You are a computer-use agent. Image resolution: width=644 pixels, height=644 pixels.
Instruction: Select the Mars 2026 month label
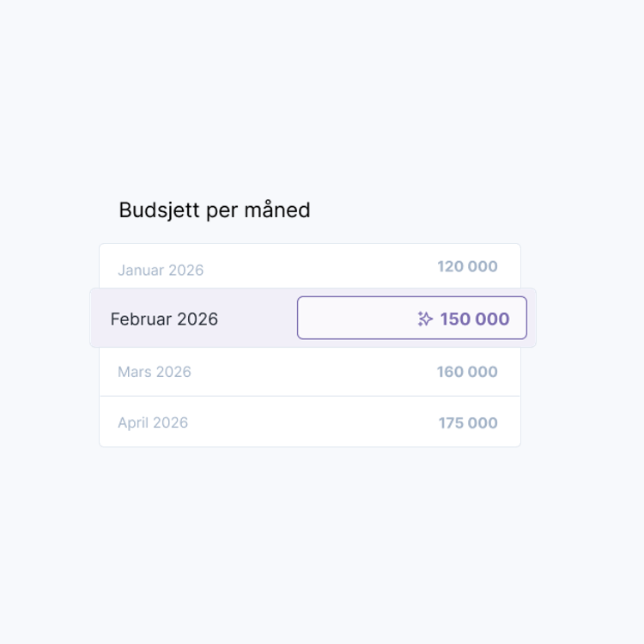[155, 372]
